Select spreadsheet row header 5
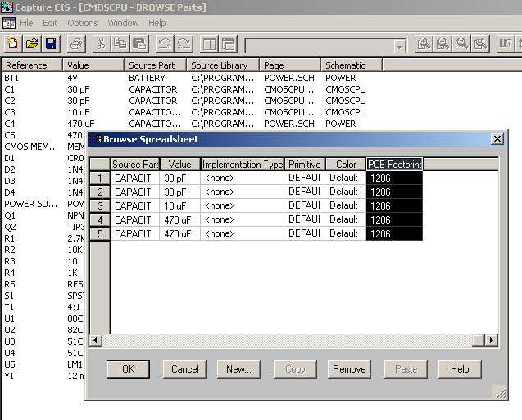This screenshot has height=420, width=522. (x=100, y=234)
